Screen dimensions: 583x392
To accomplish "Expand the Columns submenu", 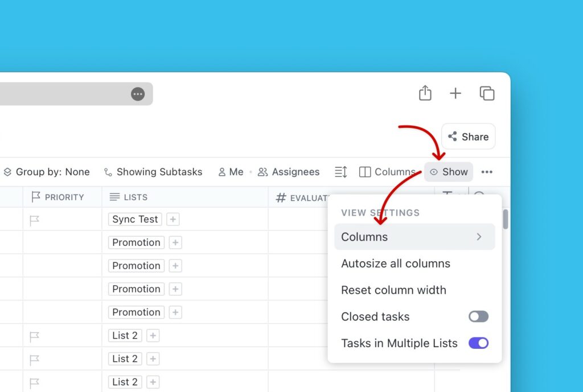I will pyautogui.click(x=414, y=237).
